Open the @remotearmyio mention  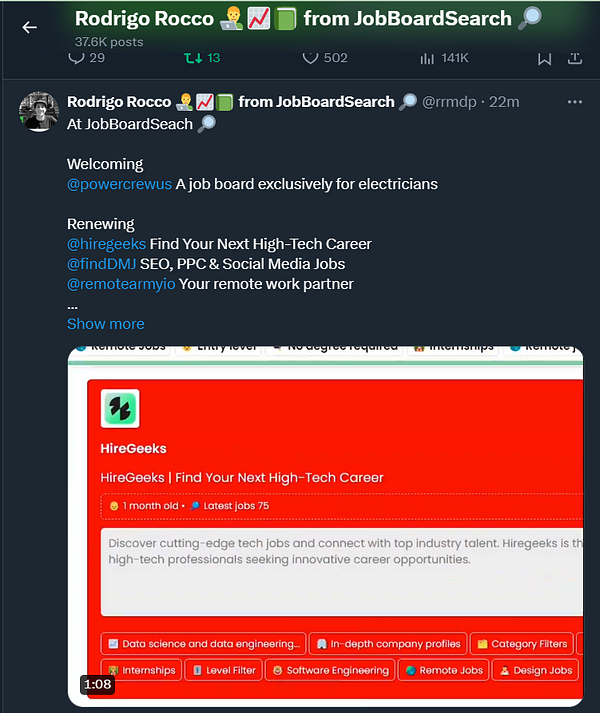click(121, 284)
